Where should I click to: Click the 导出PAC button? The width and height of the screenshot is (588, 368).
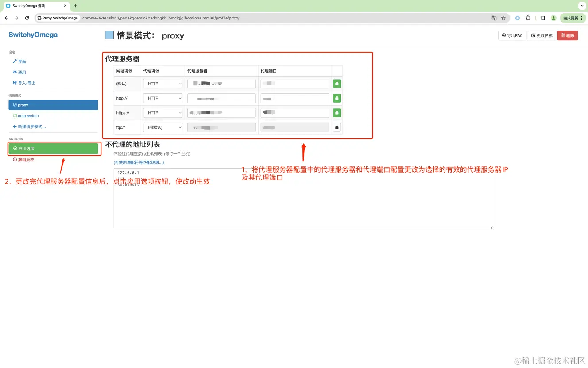[x=512, y=35]
